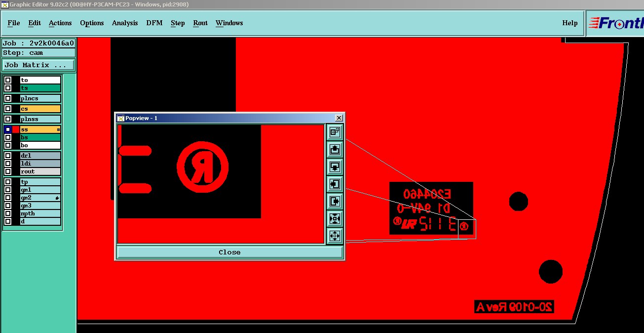Toggle the checkbox for layer plncs
The image size is (644, 333).
pos(8,98)
